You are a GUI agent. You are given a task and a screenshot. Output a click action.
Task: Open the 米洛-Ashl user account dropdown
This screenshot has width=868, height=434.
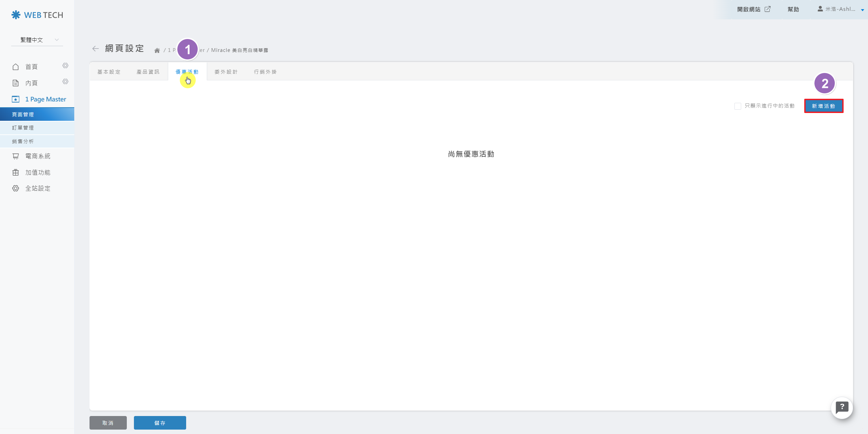pos(841,9)
